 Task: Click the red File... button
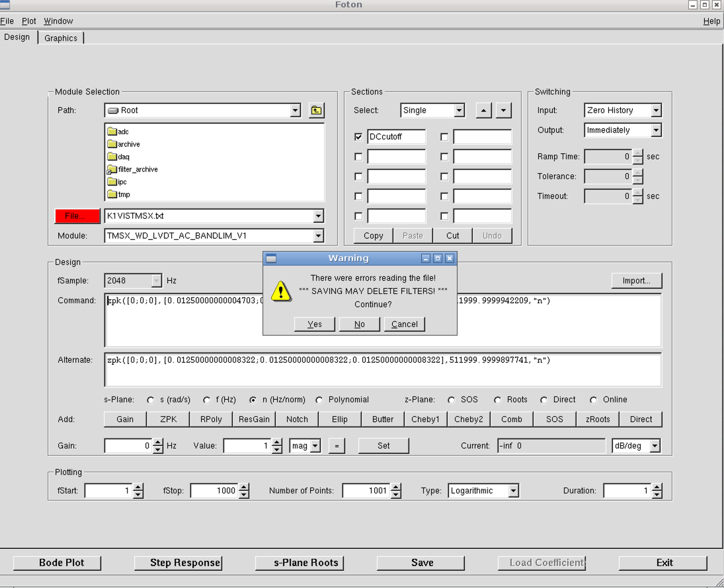77,216
